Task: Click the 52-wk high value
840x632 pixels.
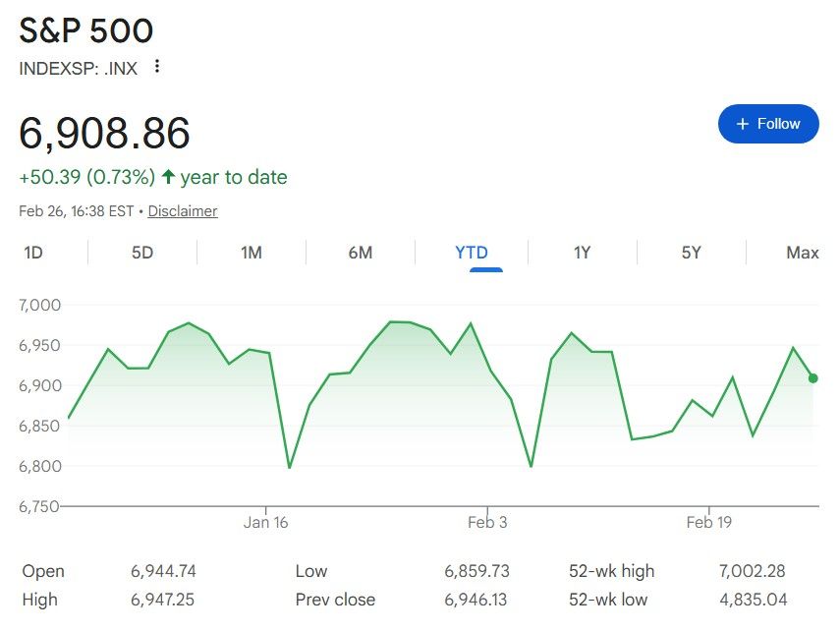Action: (x=752, y=571)
